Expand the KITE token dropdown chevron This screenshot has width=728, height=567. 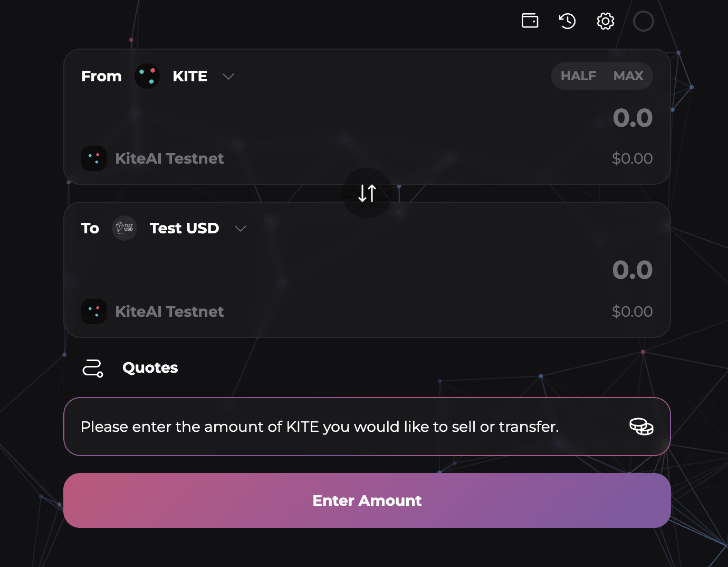(228, 77)
